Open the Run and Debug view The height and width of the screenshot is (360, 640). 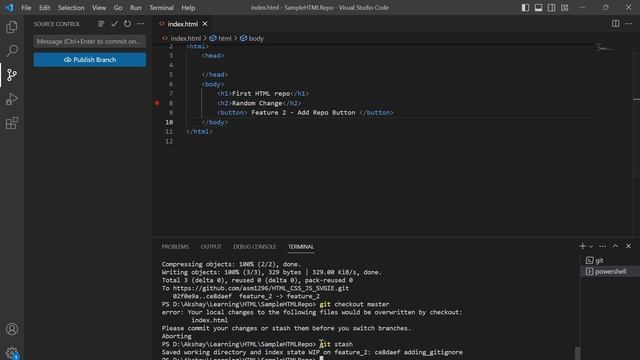[x=12, y=99]
